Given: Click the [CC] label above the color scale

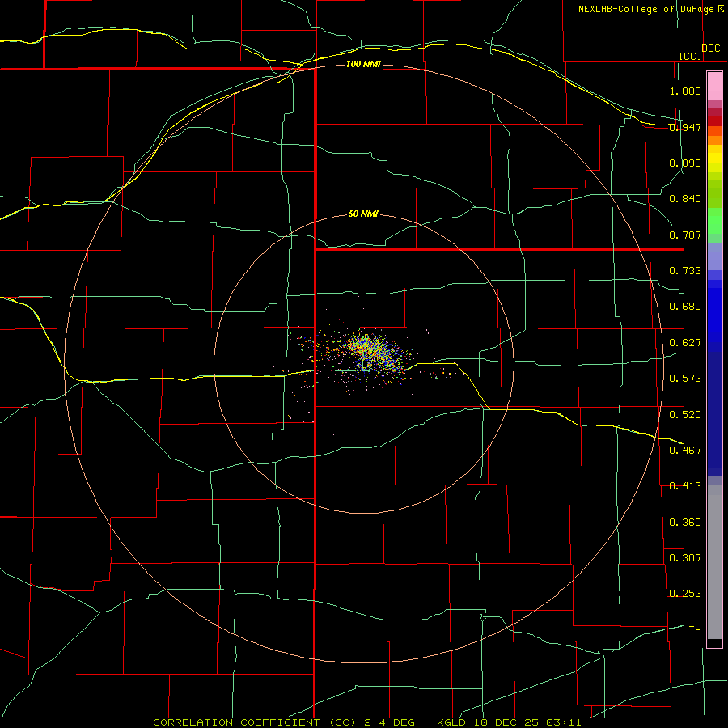Looking at the screenshot, I should pyautogui.click(x=691, y=56).
